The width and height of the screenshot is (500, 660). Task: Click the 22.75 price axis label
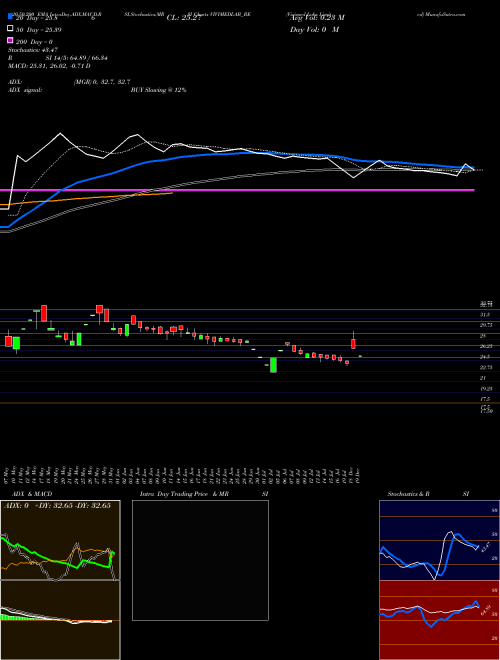[486, 367]
